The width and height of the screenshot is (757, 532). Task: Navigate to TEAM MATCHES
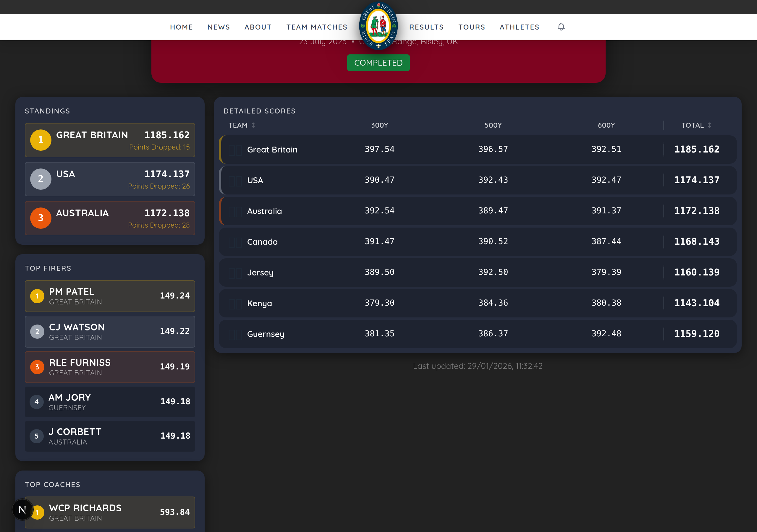click(x=317, y=27)
